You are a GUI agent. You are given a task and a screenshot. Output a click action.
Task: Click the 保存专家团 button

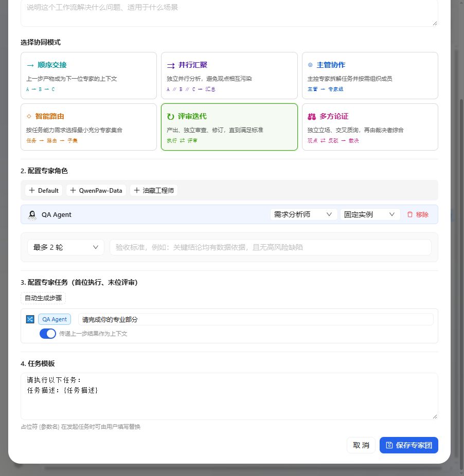click(408, 445)
